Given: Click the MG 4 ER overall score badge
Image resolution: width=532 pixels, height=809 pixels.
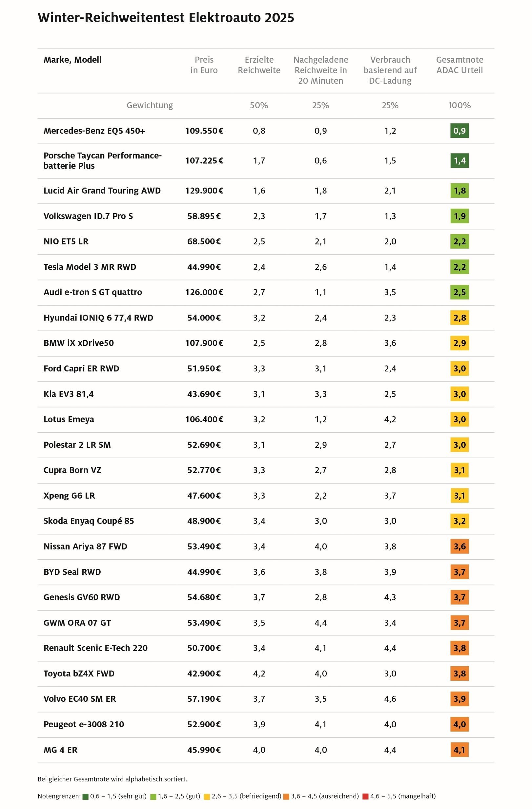Looking at the screenshot, I should [x=459, y=750].
